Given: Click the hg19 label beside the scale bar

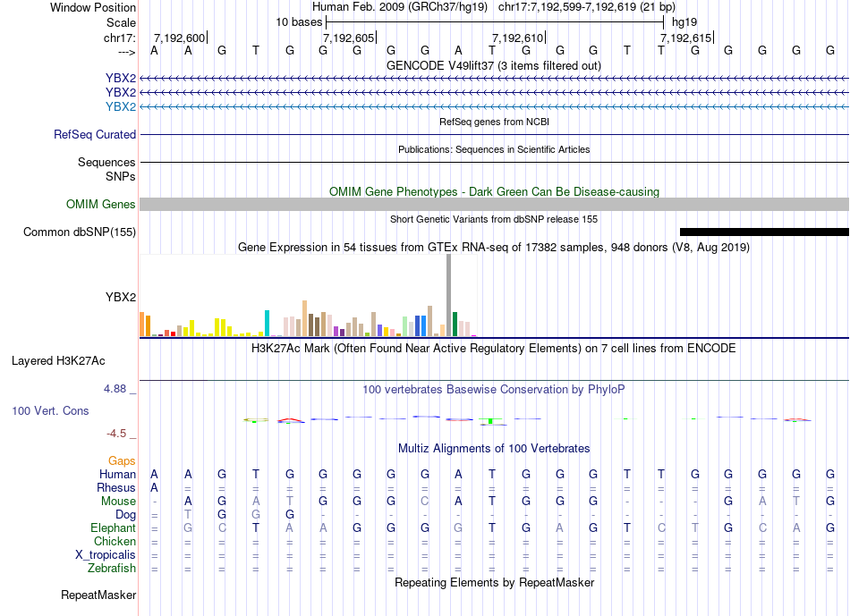Looking at the screenshot, I should 684,22.
